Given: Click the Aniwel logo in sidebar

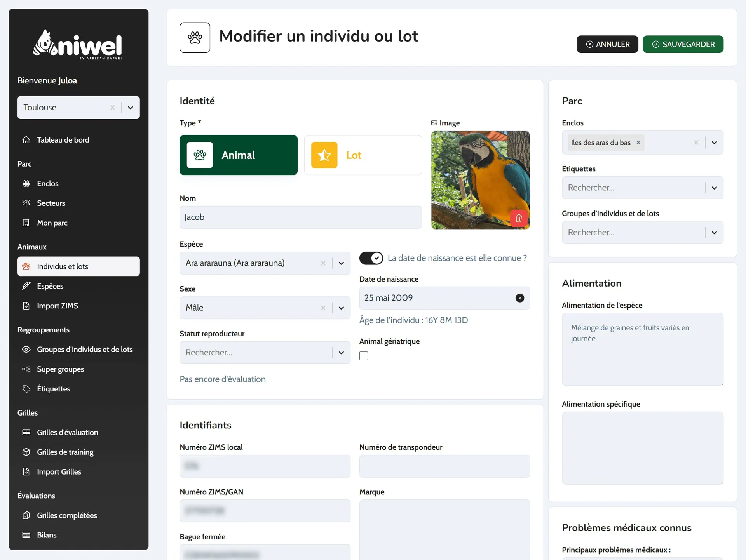Looking at the screenshot, I should click(78, 45).
